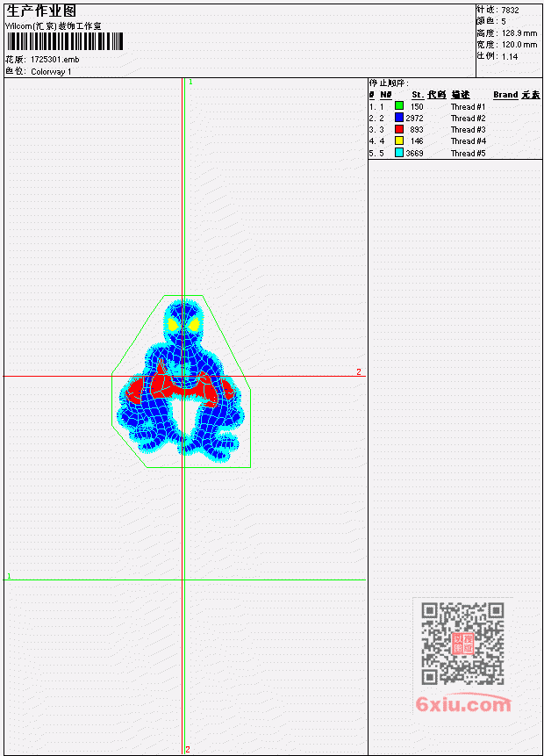Select the 'Thread #2' description text
This screenshot has width=544, height=756.
(x=468, y=119)
